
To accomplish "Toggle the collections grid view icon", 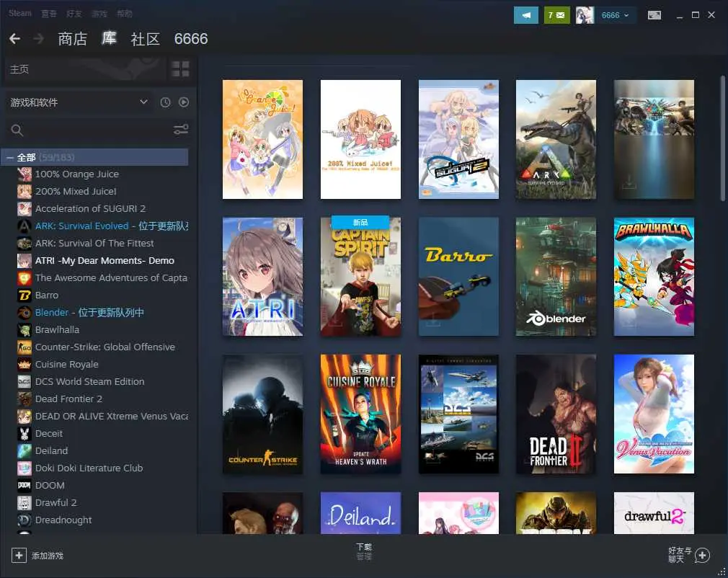I will tap(180, 68).
